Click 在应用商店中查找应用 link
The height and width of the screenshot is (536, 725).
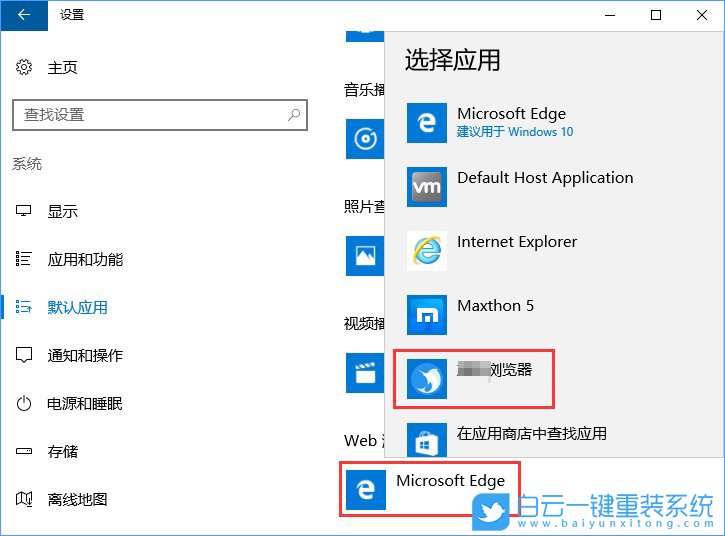[x=531, y=434]
